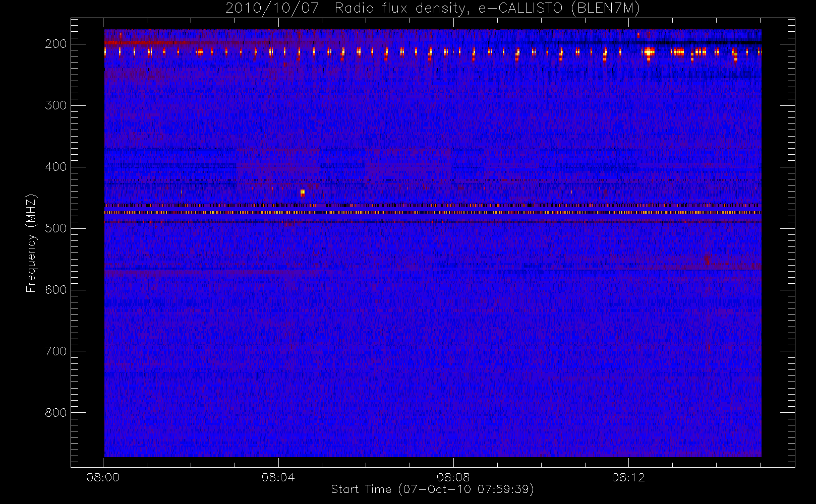The width and height of the screenshot is (816, 504).
Task: Click the 08:00 time tick label
Action: coord(103,477)
